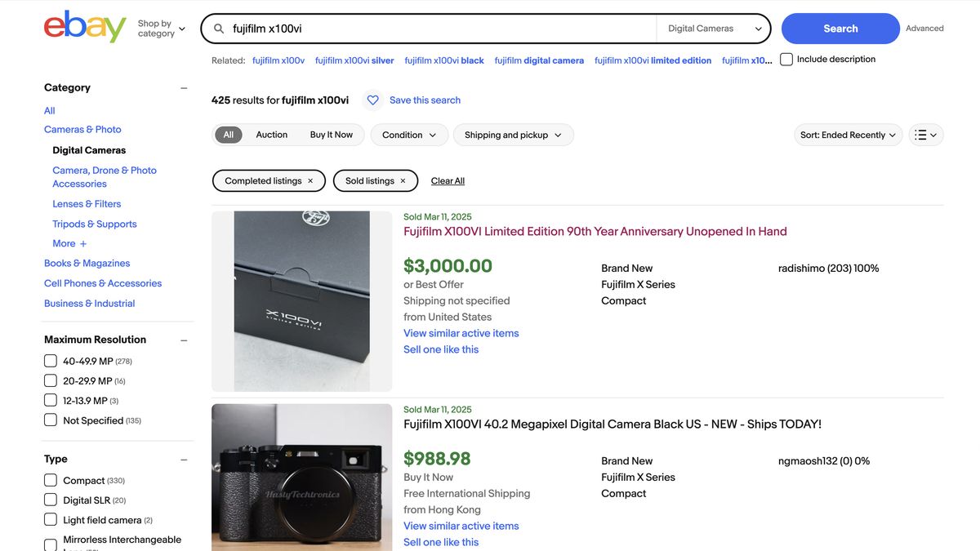Screen dimensions: 980x551
Task: Select the Buy It Now tab
Action: point(332,136)
